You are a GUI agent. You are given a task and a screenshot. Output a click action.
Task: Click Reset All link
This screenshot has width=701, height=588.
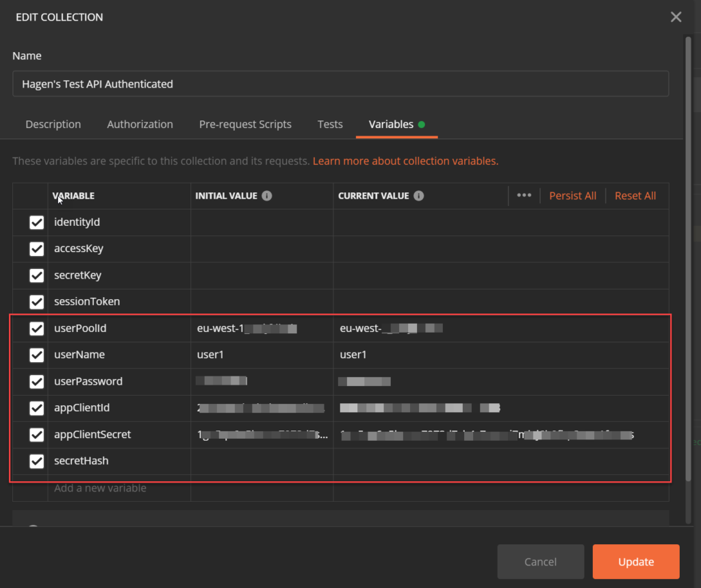click(x=635, y=196)
